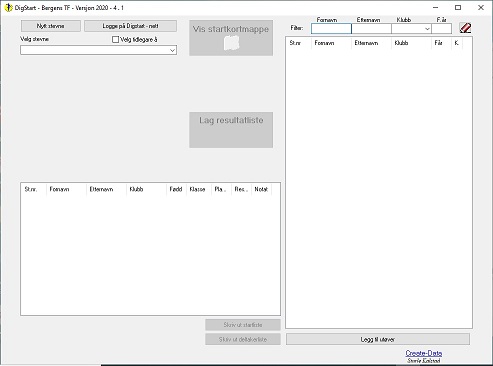Click the 'Legg til utøver' button
This screenshot has width=493, height=366.
pos(378,339)
